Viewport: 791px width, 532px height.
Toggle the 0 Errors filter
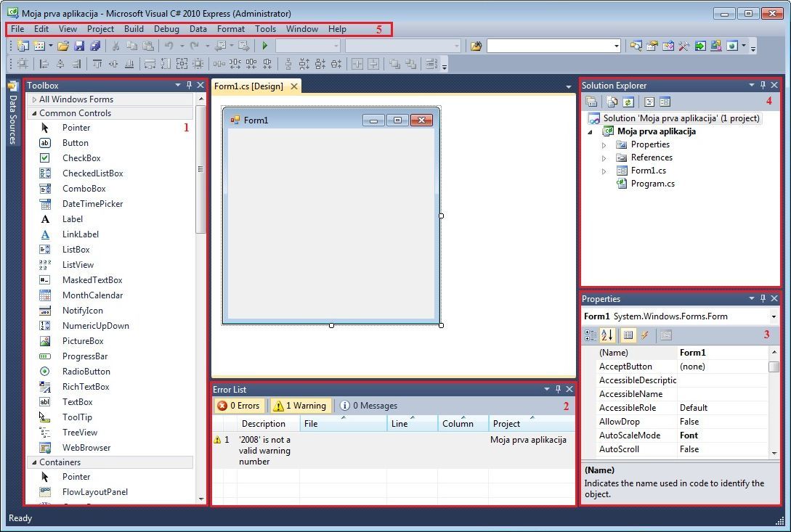(x=239, y=406)
